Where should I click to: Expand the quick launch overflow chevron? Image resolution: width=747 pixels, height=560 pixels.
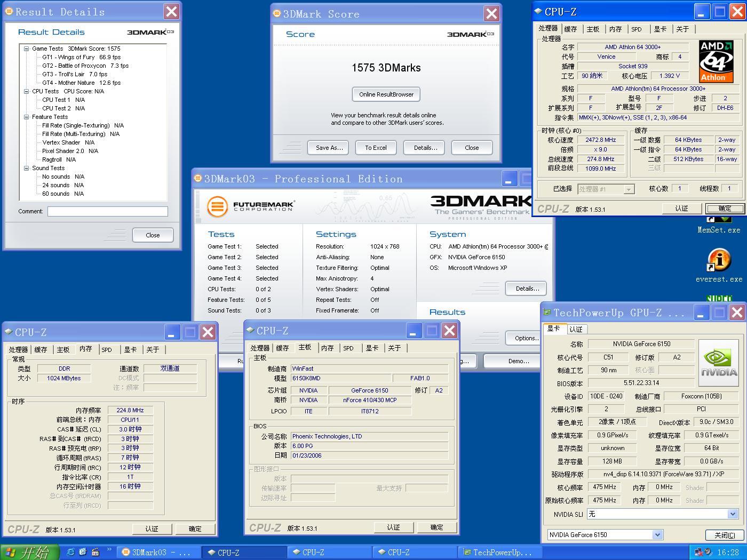tap(109, 550)
